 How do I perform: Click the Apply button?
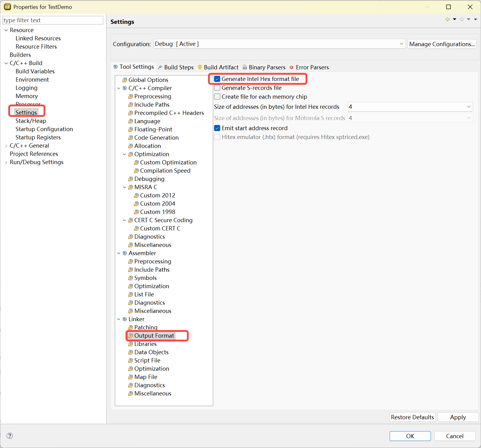(x=458, y=417)
